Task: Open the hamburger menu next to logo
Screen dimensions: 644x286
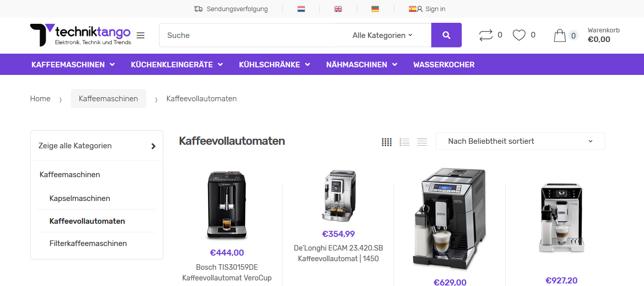Action: pyautogui.click(x=141, y=35)
